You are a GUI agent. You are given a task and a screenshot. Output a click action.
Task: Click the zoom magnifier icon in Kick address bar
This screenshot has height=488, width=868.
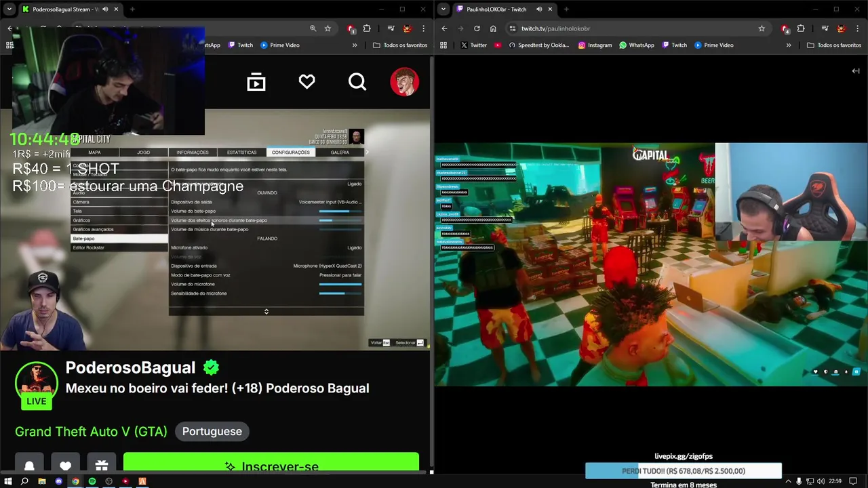(313, 28)
